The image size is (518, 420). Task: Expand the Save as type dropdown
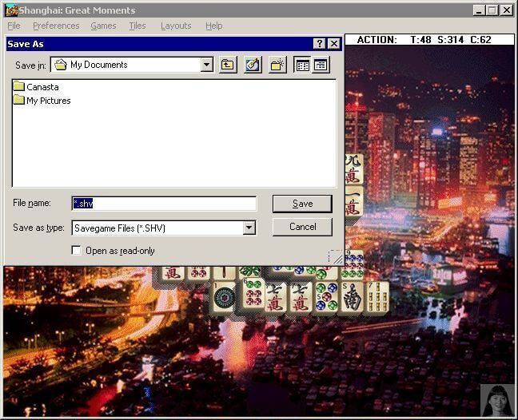click(249, 228)
